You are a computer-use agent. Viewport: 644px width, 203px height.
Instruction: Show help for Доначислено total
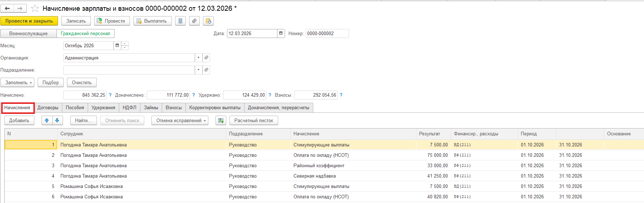coord(194,95)
